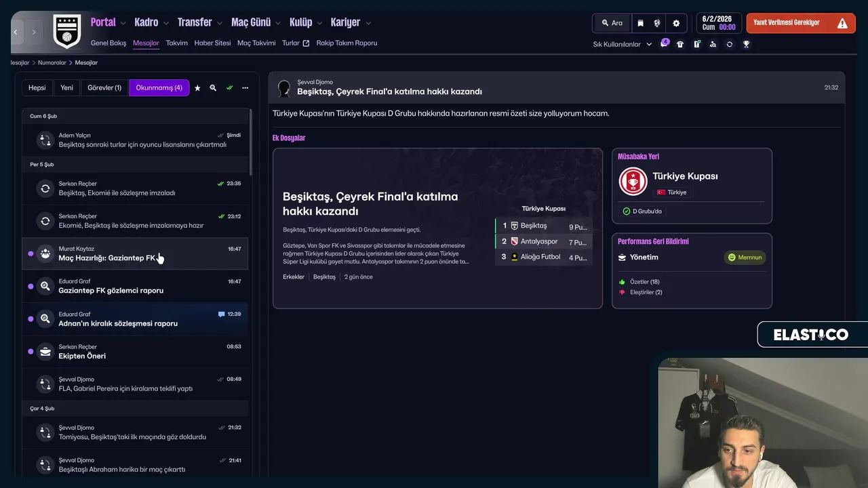
Task: Open the Rakip Takım Raporu tab
Action: click(x=347, y=43)
